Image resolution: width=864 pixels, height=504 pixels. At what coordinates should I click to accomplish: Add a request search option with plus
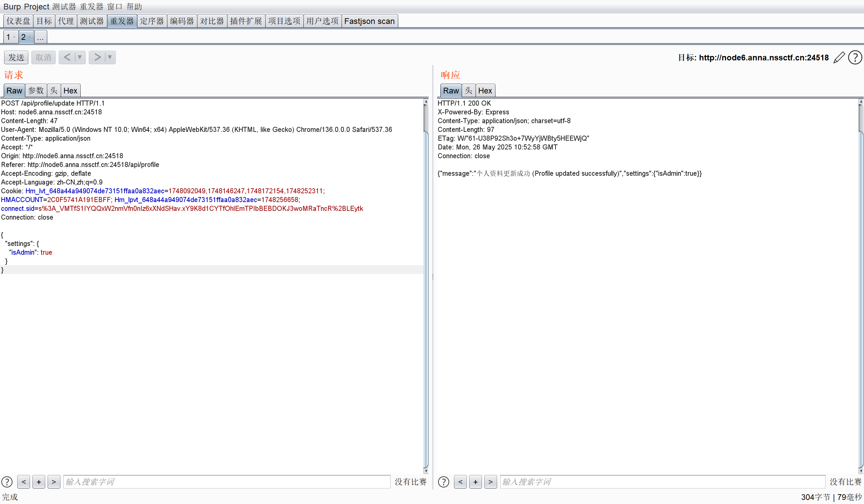[x=39, y=482]
